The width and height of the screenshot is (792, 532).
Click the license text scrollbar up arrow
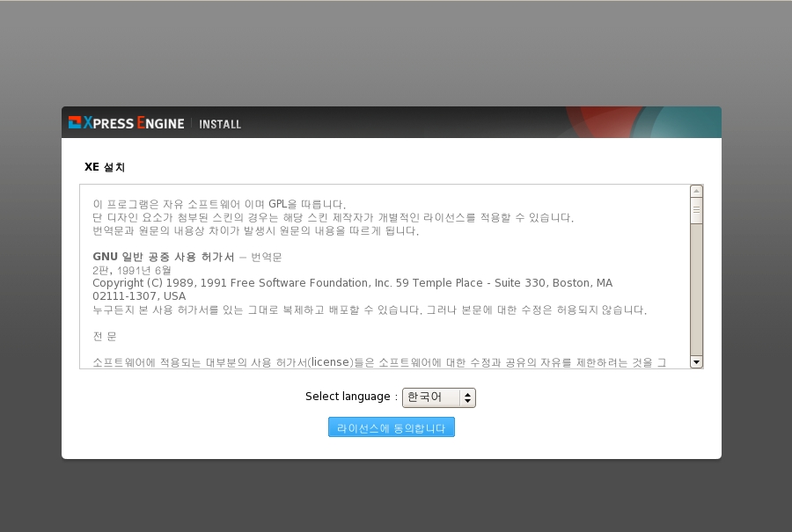(x=696, y=191)
